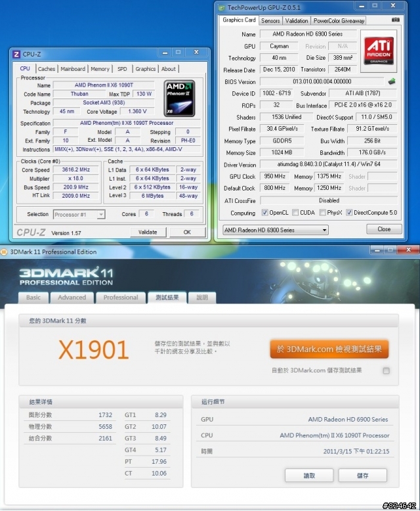The image size is (420, 511).
Task: Click the GT4 5.17 result value
Action: 161,450
